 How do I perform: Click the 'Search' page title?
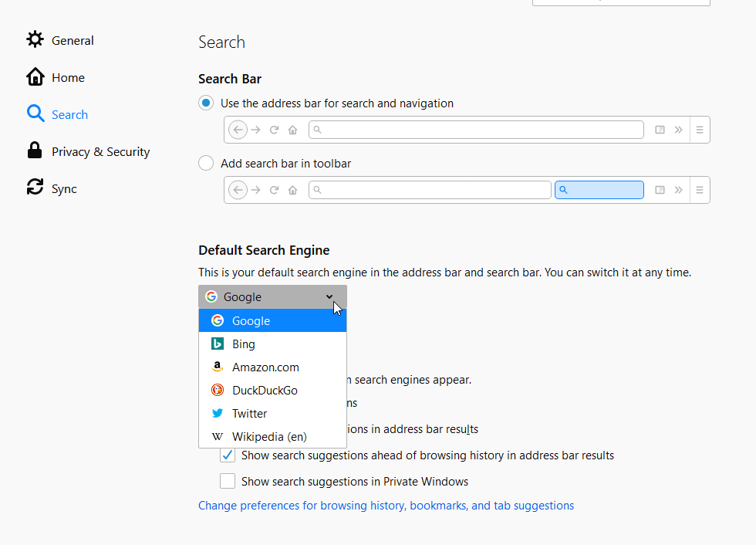[x=222, y=42]
